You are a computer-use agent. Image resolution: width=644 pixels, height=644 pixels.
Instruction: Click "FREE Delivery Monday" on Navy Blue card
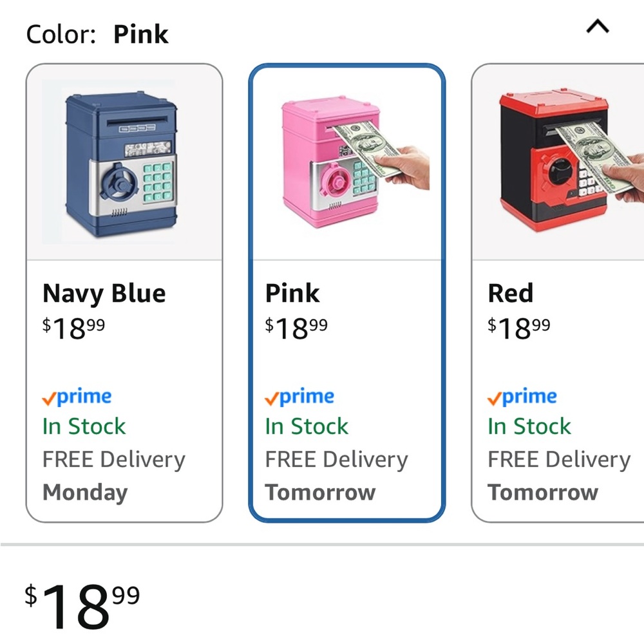(113, 476)
